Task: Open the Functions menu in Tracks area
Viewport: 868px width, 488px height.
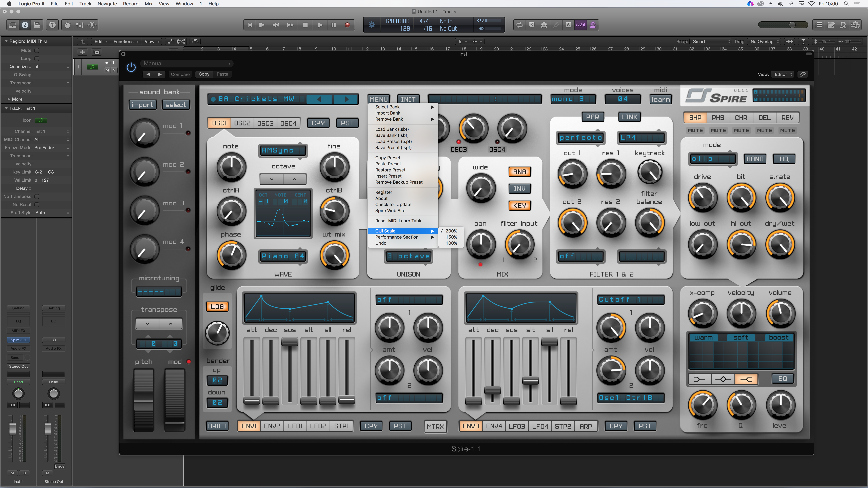Action: tap(125, 41)
